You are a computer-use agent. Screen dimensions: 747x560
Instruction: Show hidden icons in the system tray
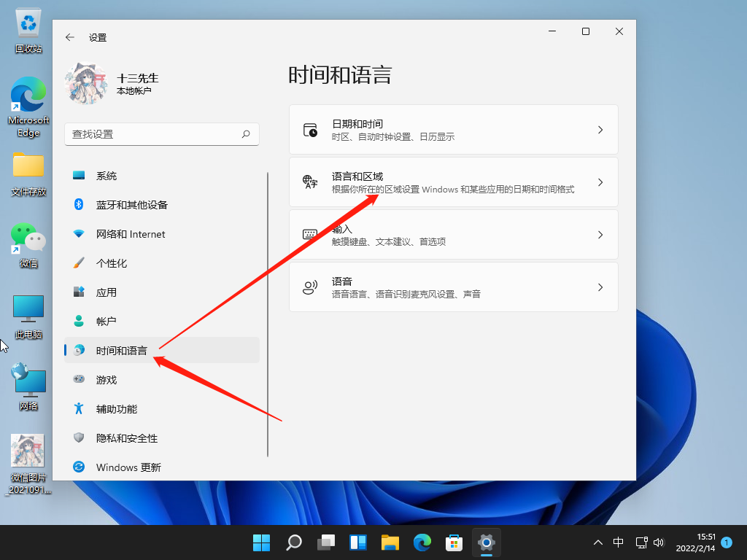[x=597, y=542]
